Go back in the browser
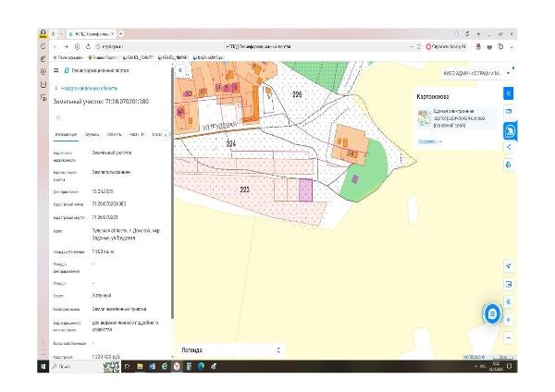The width and height of the screenshot is (555, 392). click(x=55, y=47)
